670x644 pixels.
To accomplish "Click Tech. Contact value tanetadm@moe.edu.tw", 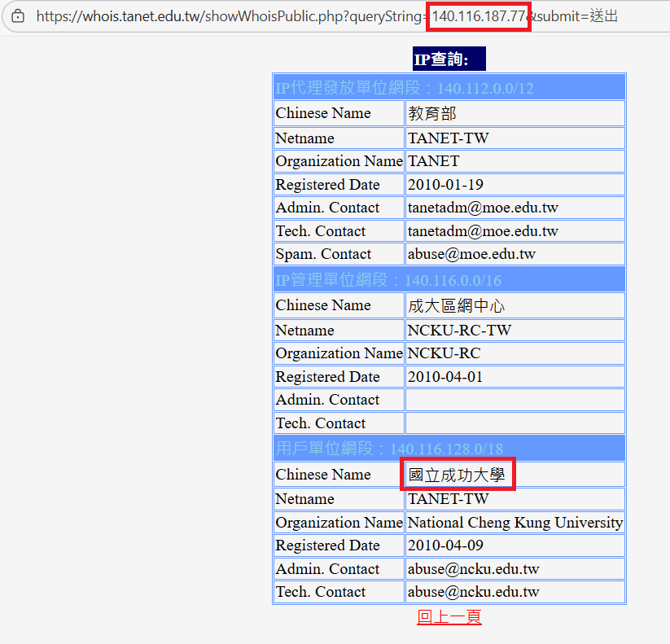I will [x=515, y=230].
